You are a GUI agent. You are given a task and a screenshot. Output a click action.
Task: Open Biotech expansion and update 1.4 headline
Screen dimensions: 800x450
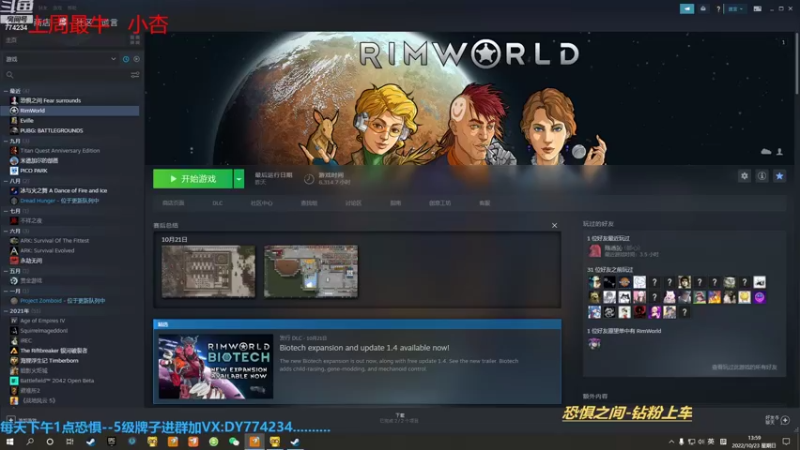pyautogui.click(x=364, y=348)
